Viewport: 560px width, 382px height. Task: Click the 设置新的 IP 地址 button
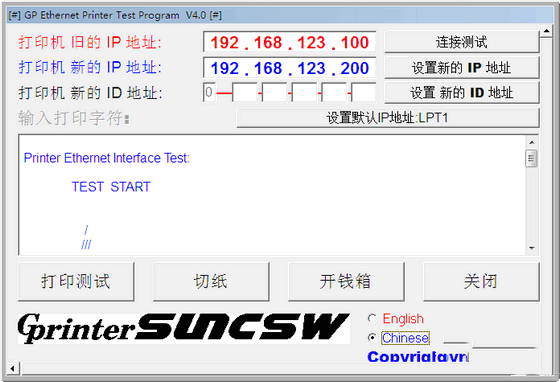[x=461, y=68]
